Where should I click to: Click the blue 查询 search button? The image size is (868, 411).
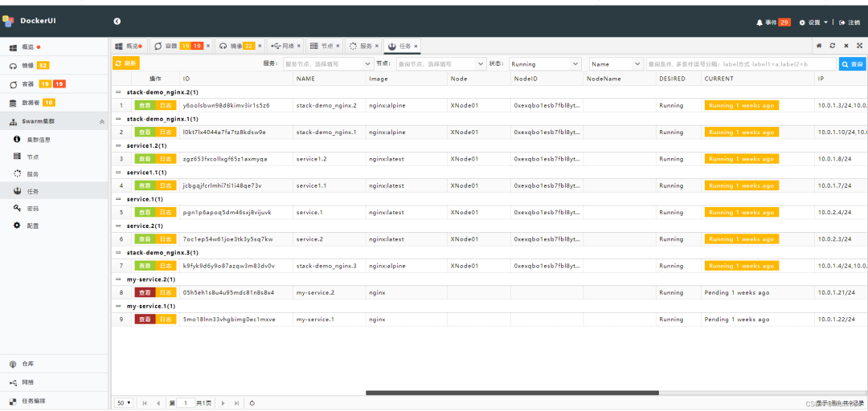(x=852, y=63)
